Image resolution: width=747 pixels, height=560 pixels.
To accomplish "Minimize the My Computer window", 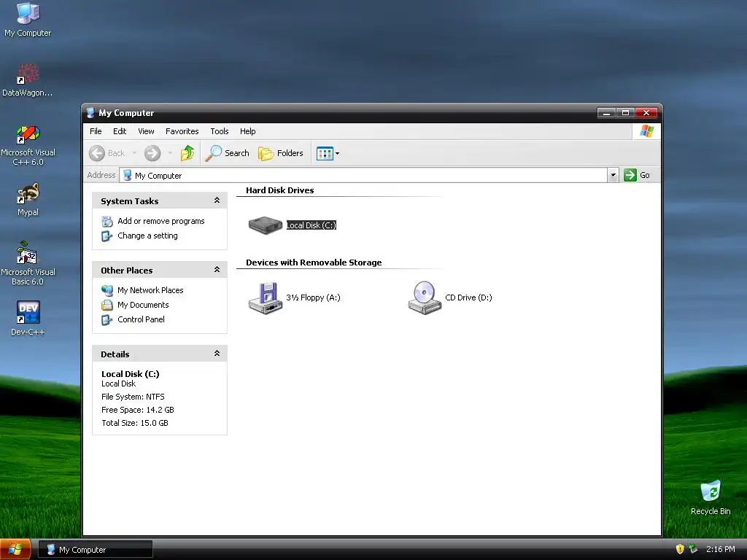I will 606,113.
